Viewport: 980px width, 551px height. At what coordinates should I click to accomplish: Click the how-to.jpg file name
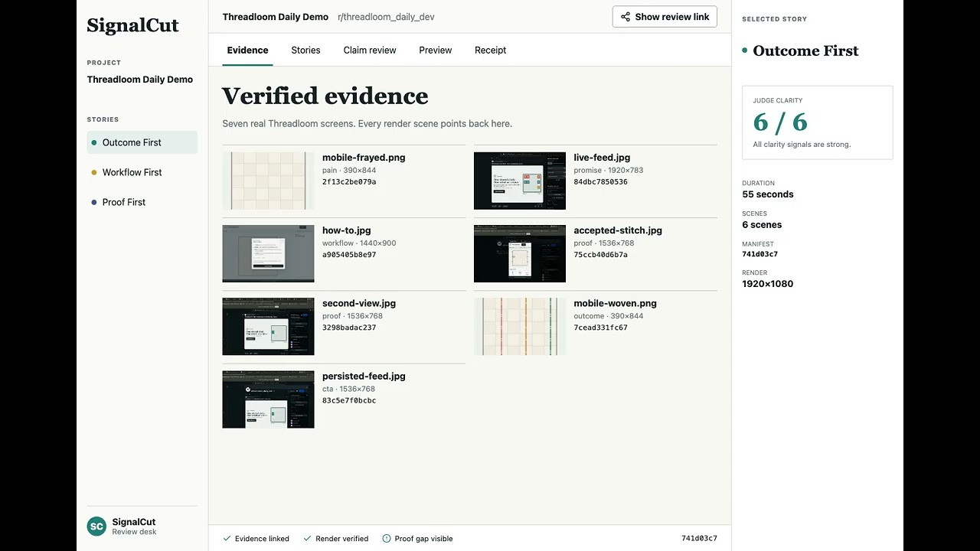point(347,230)
